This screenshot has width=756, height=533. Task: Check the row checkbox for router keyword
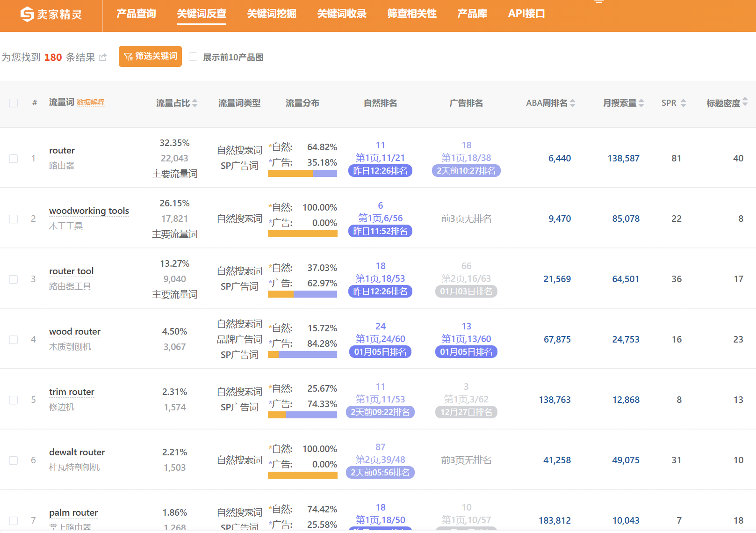14,159
